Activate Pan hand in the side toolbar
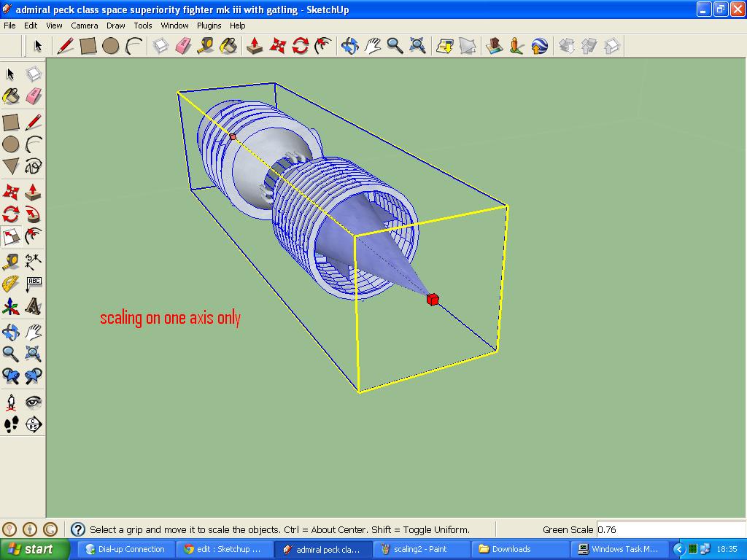The image size is (747, 560). tap(34, 332)
